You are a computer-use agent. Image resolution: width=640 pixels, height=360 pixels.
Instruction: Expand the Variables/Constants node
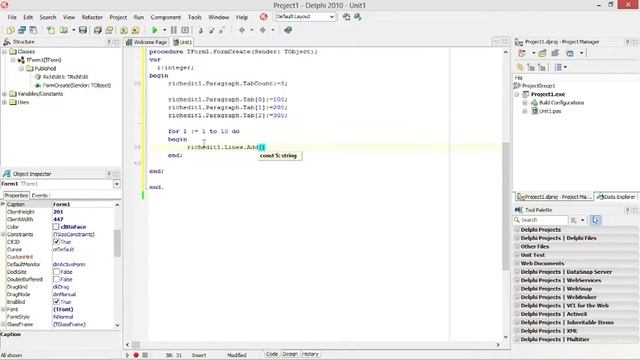[4, 93]
